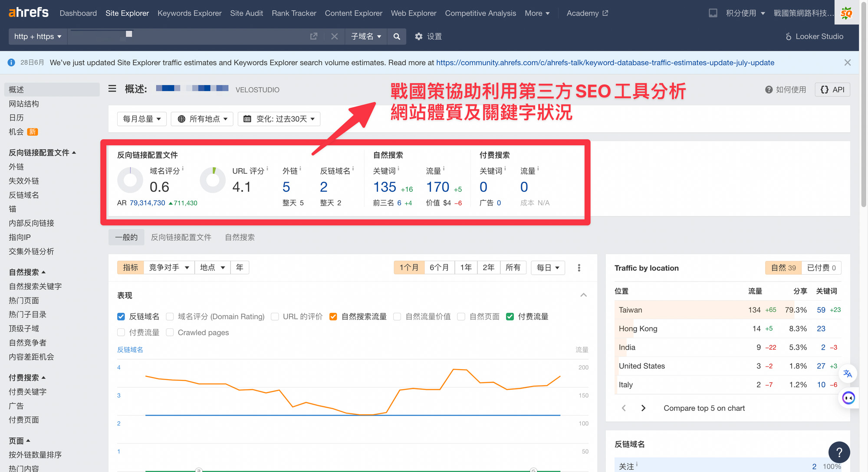Screen dimensions: 868x472
Task: Expand the More menu
Action: pyautogui.click(x=537, y=13)
